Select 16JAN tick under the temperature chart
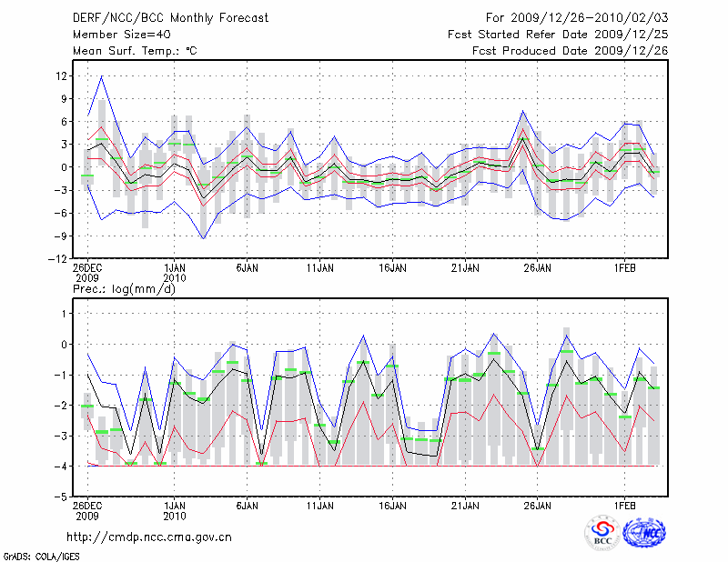Screen dimensions: 728x562 point(392,269)
